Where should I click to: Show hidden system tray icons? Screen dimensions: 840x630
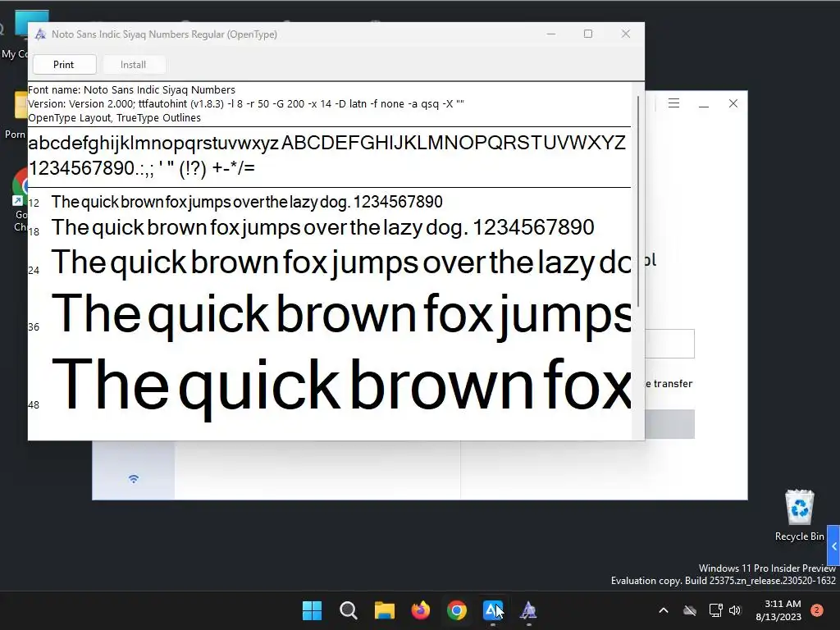point(663,610)
